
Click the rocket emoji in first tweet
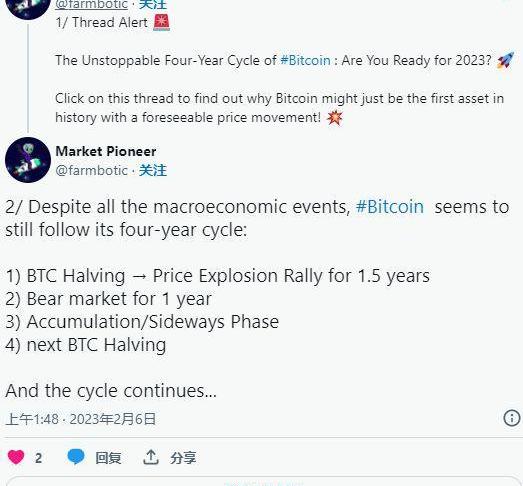point(505,60)
